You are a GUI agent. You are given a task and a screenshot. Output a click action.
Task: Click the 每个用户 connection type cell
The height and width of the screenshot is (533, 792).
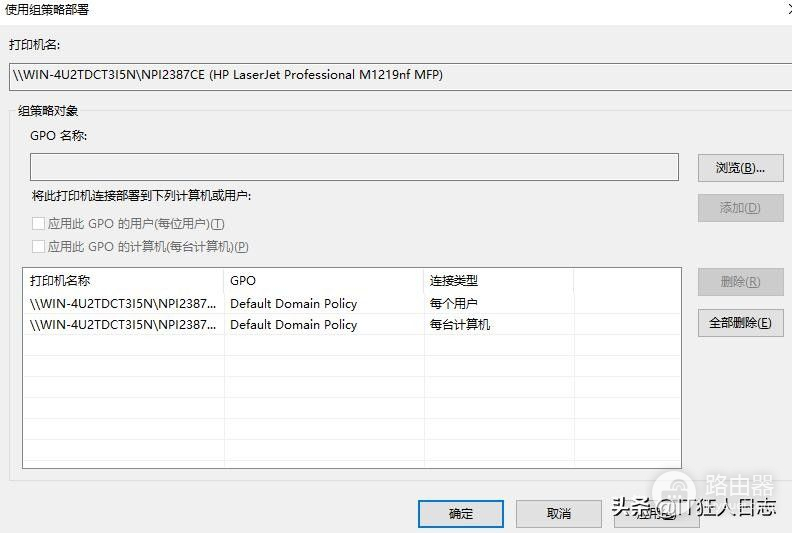click(x=453, y=303)
